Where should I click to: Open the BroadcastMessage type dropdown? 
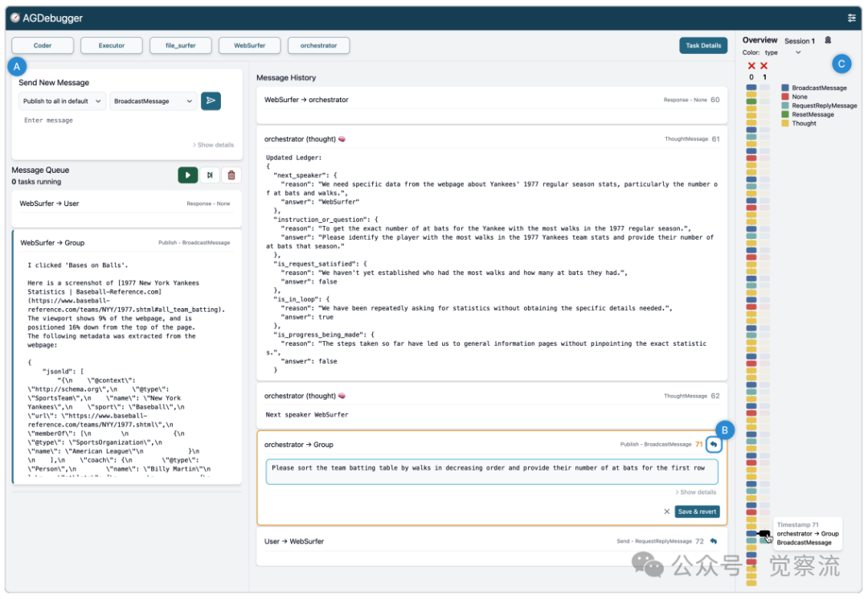(153, 101)
